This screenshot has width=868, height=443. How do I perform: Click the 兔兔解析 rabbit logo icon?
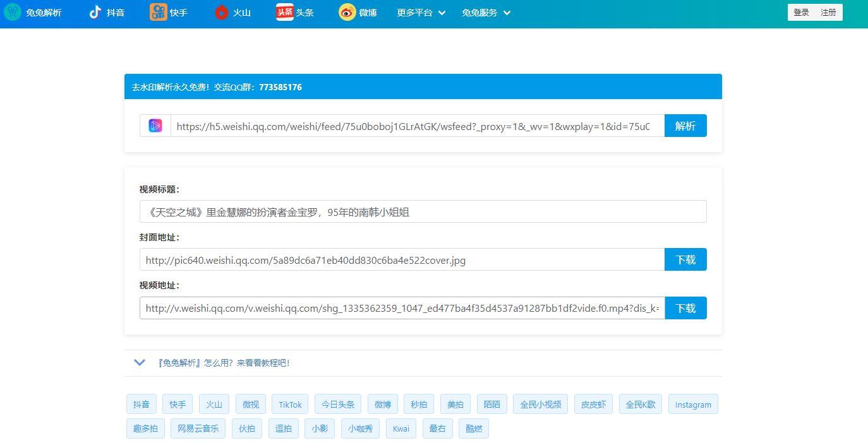click(x=13, y=12)
